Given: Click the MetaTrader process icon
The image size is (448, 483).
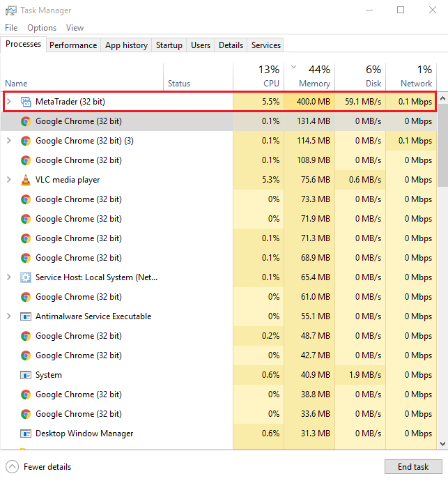Looking at the screenshot, I should pos(26,102).
